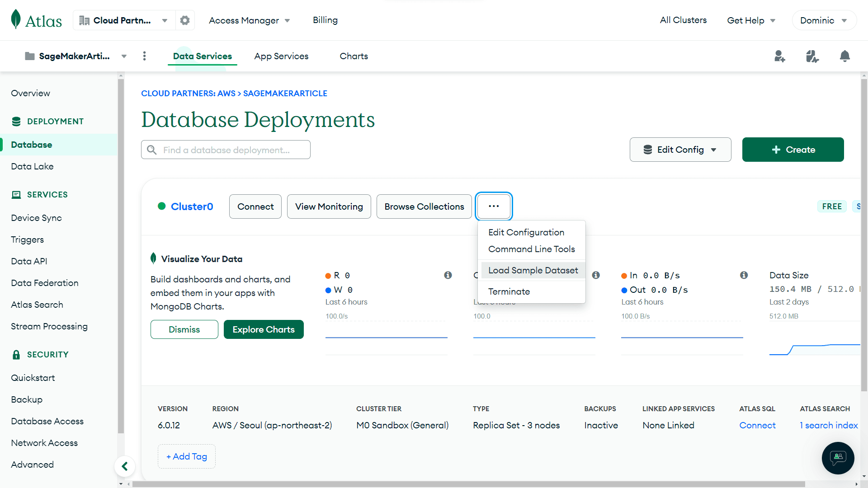Click the organization settings gear icon
Viewport: 868px width, 488px height.
pyautogui.click(x=185, y=20)
